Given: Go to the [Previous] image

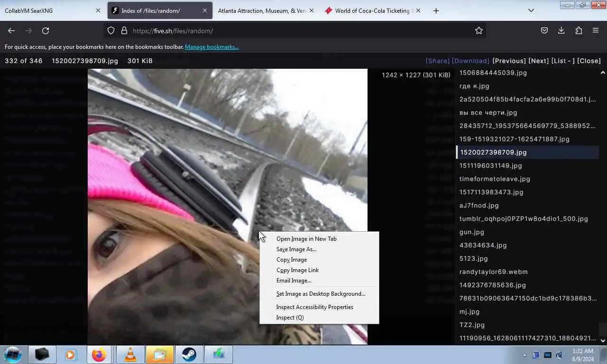Looking at the screenshot, I should pos(509,61).
